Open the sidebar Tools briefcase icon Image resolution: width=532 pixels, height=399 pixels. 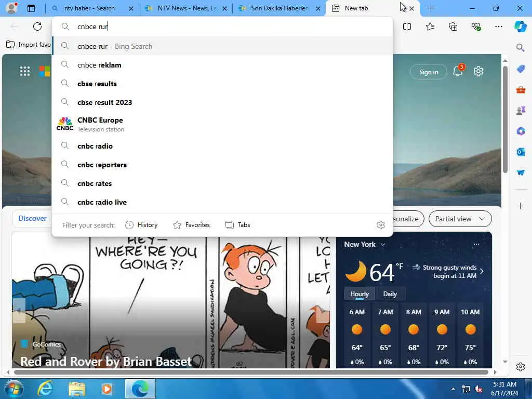pos(521,90)
